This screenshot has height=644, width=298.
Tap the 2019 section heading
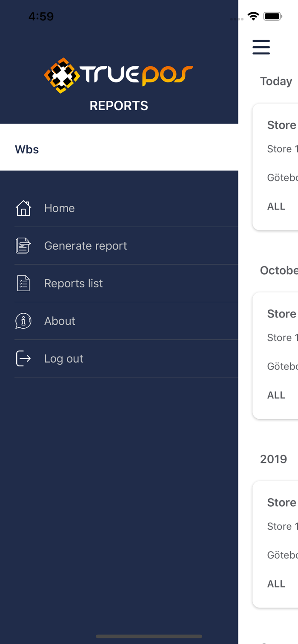coord(274,459)
